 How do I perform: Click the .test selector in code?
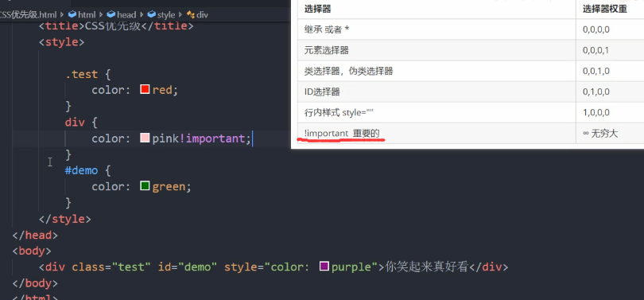[x=81, y=74]
